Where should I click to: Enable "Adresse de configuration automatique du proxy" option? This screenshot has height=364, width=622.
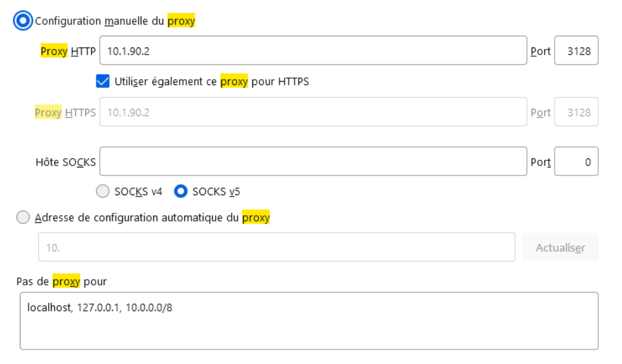pyautogui.click(x=23, y=218)
